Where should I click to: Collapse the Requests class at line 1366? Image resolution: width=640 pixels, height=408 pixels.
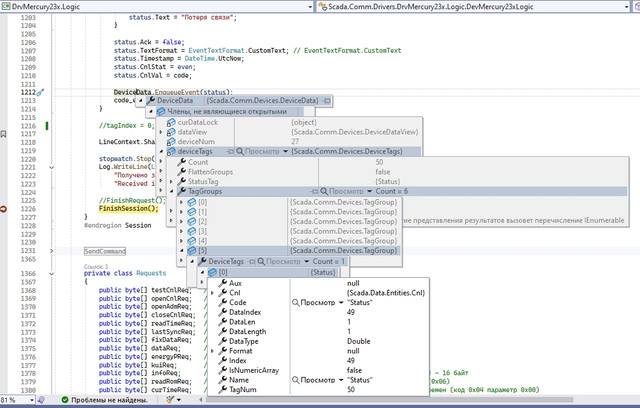[51, 274]
